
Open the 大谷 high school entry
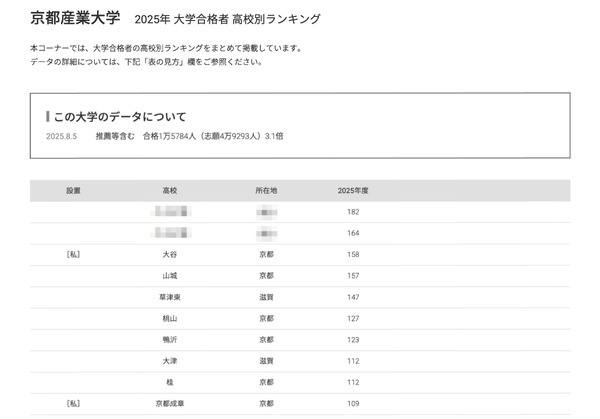[169, 254]
